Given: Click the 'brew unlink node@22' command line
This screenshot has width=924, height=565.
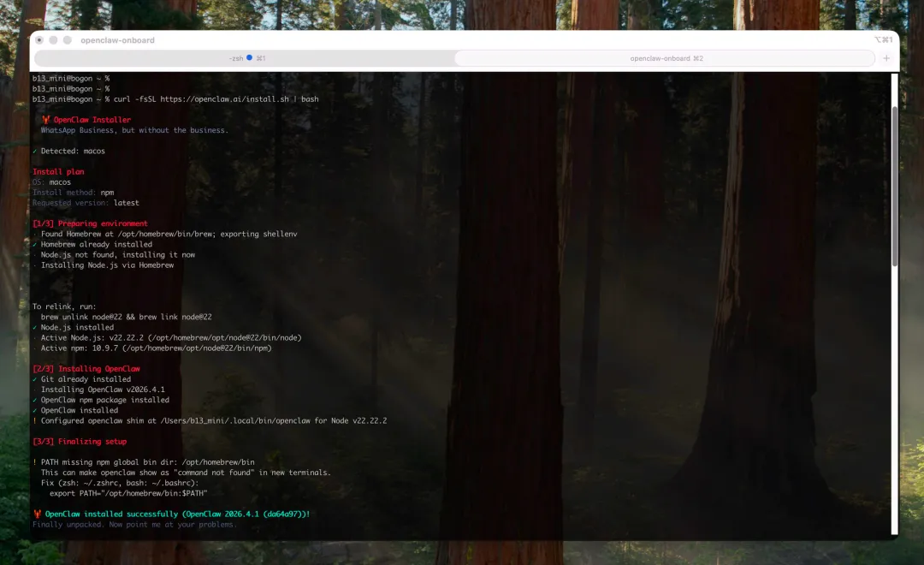Looking at the screenshot, I should point(126,317).
